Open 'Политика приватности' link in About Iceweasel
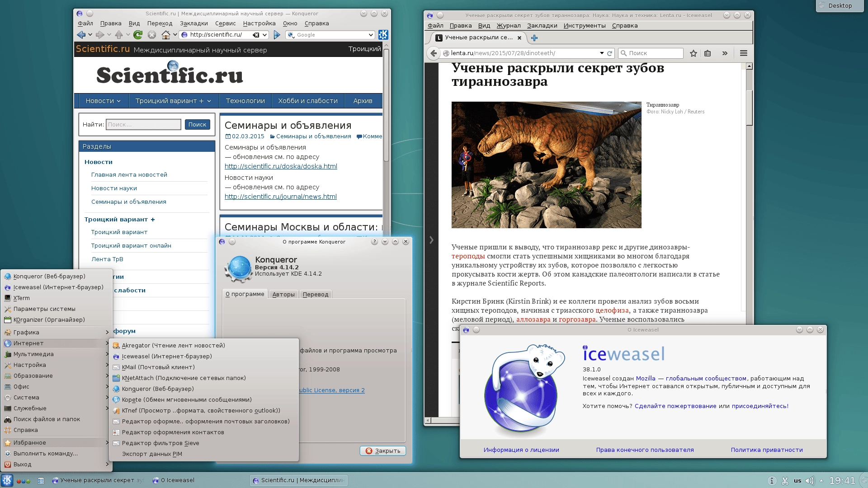Image resolution: width=868 pixels, height=488 pixels. (x=767, y=450)
